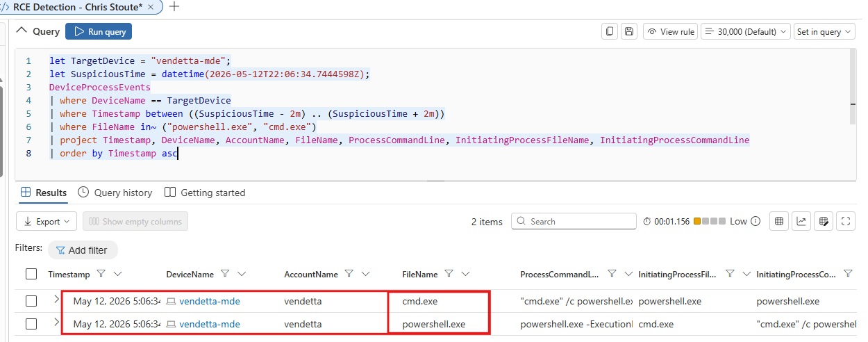Click the cmd.exe FileName cell
Viewport: 868px width, 342px height.
pos(420,301)
